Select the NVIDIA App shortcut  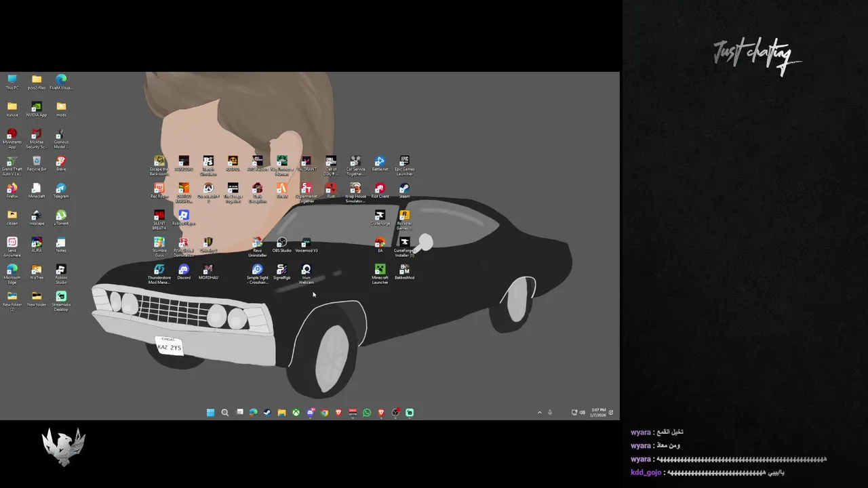click(x=37, y=109)
